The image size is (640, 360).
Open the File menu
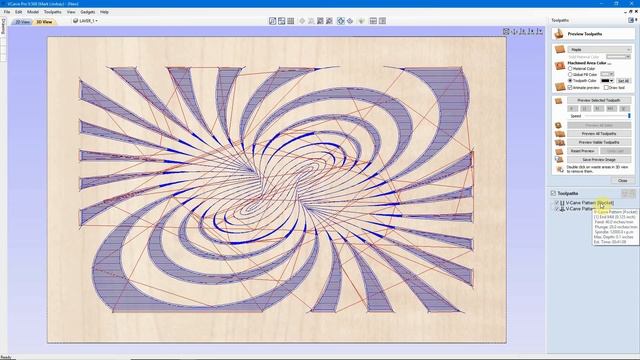coord(7,12)
